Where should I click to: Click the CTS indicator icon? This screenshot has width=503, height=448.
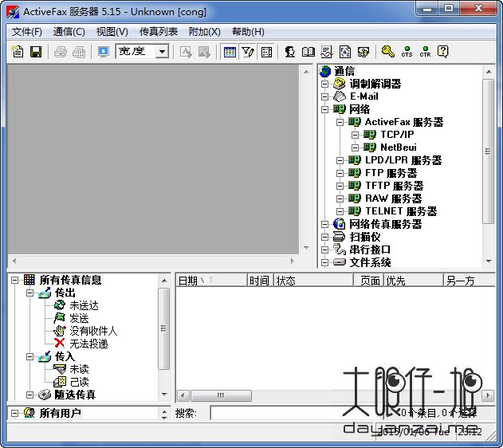pos(407,52)
